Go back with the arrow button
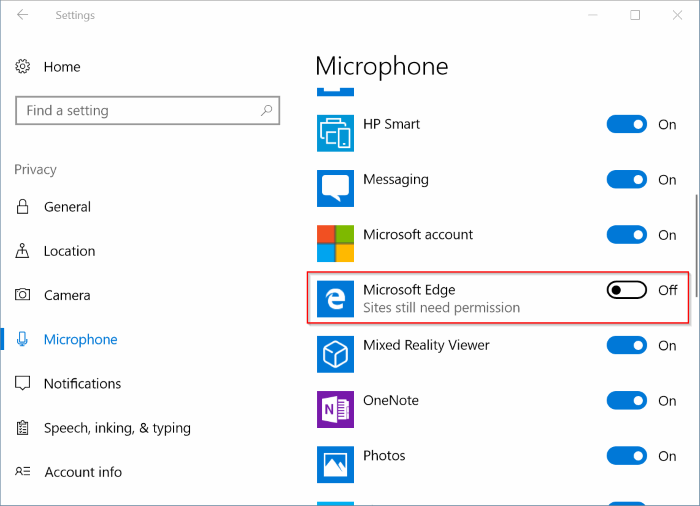 (x=22, y=15)
